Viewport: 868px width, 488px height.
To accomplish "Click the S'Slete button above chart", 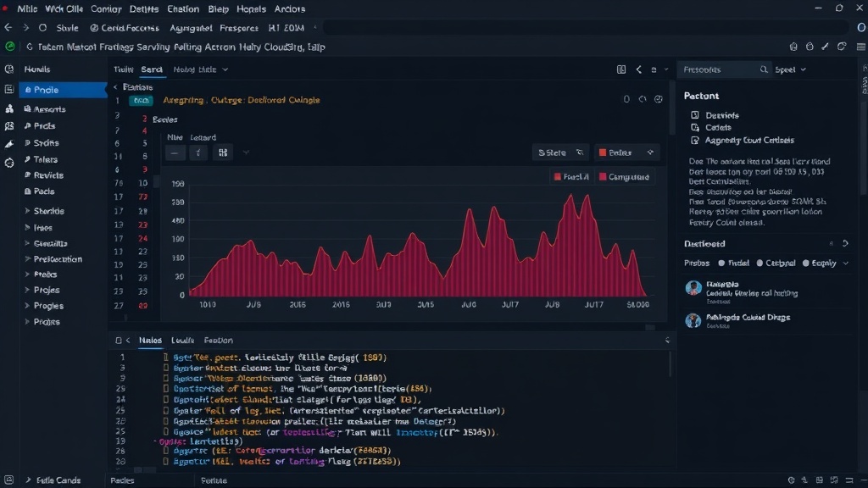I will (x=560, y=152).
